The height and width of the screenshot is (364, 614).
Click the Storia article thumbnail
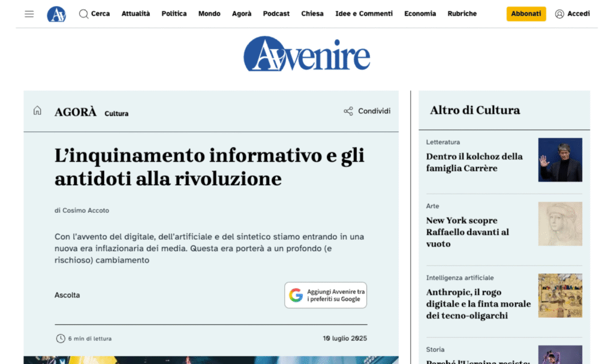point(560,354)
